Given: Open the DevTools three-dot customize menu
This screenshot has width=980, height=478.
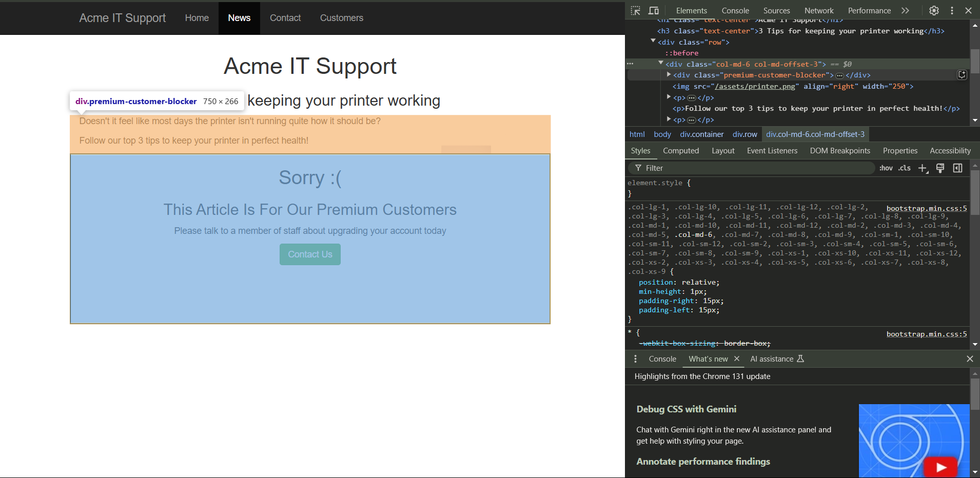Looking at the screenshot, I should click(952, 11).
